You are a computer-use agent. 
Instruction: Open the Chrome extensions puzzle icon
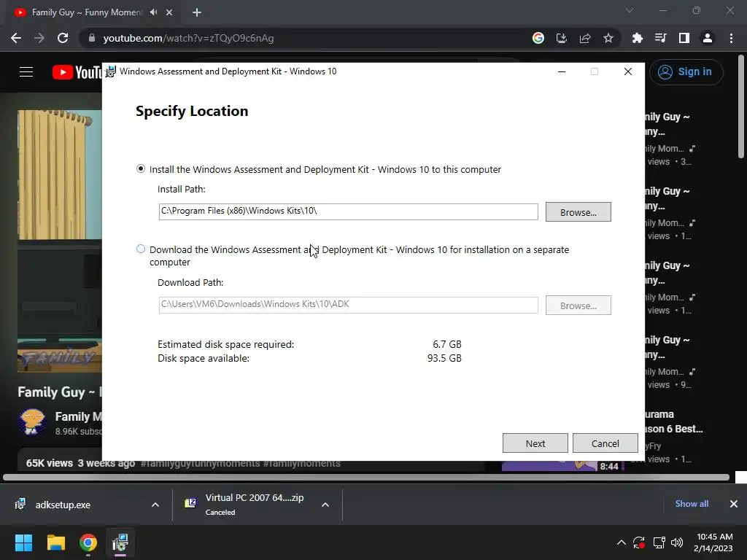pyautogui.click(x=637, y=38)
